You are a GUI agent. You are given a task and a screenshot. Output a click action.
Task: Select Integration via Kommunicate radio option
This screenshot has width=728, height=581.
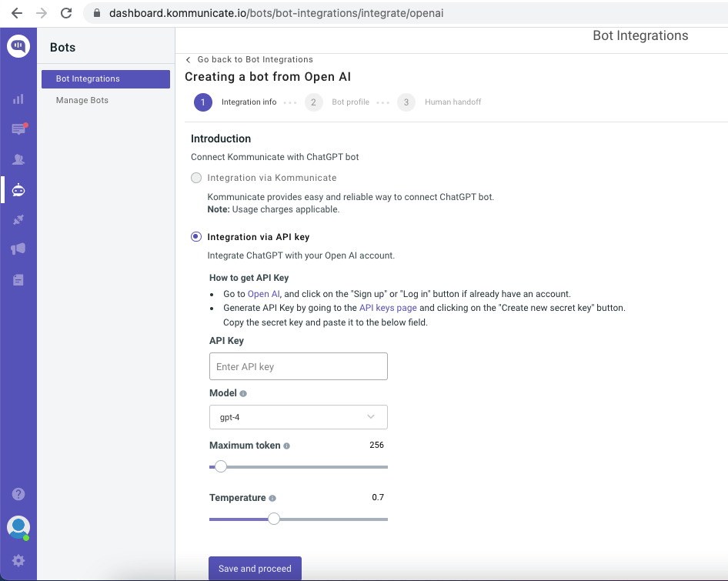[196, 178]
